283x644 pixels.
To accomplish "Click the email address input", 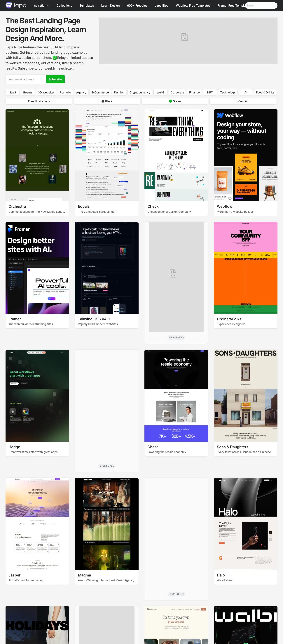I will pos(26,79).
